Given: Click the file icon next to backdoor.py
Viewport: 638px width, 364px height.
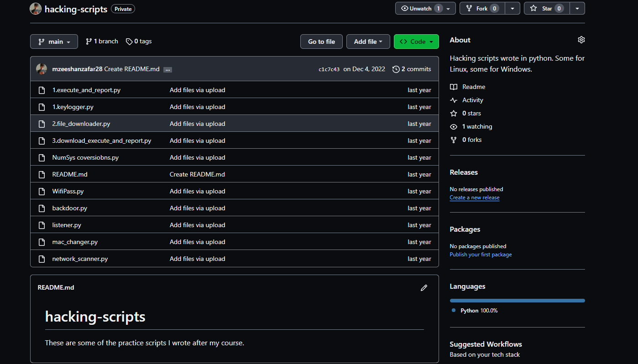Looking at the screenshot, I should (x=42, y=208).
